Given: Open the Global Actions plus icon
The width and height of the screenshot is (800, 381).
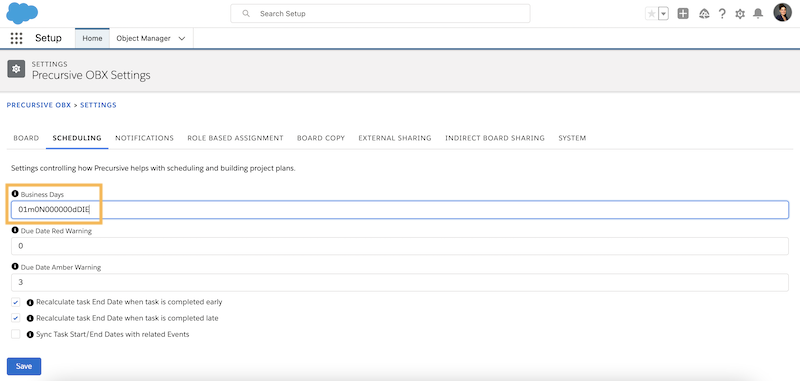Looking at the screenshot, I should tap(683, 14).
